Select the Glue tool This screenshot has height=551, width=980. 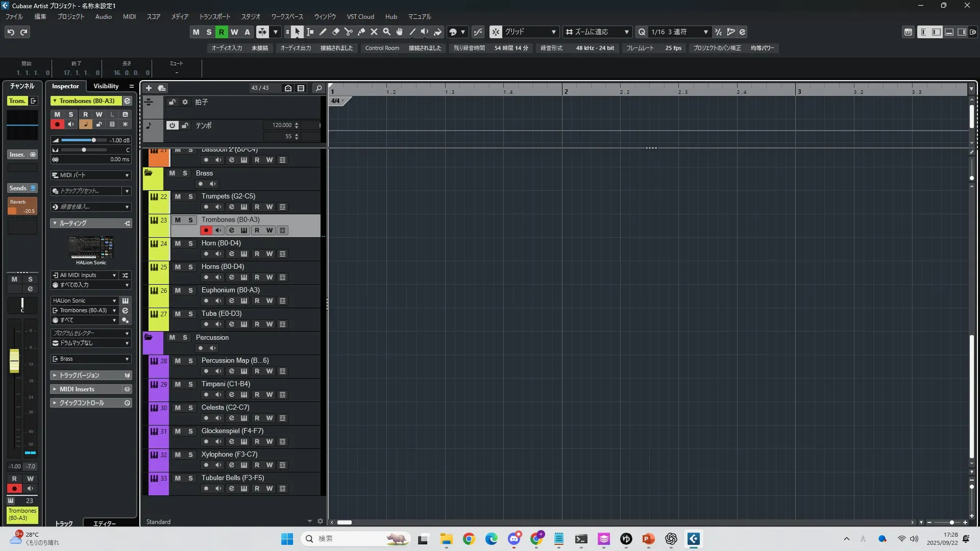tap(361, 32)
